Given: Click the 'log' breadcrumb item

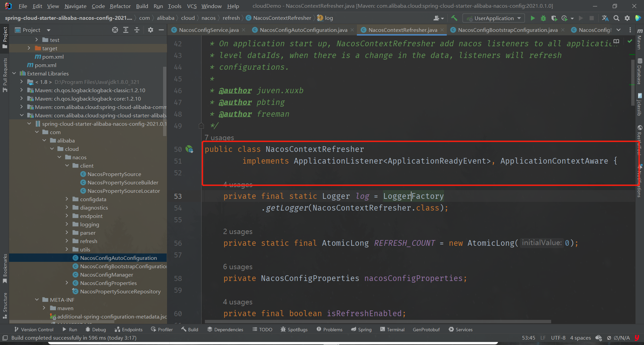Looking at the screenshot, I should click(325, 18).
